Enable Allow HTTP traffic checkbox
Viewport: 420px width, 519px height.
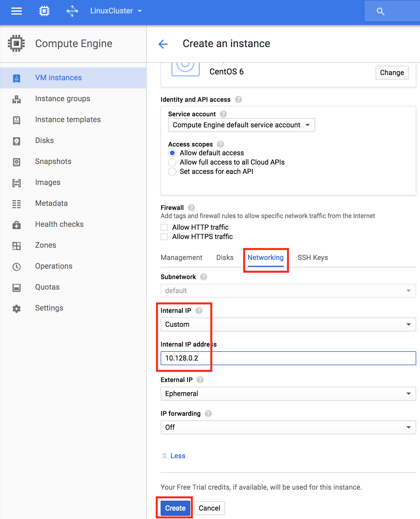tap(164, 227)
